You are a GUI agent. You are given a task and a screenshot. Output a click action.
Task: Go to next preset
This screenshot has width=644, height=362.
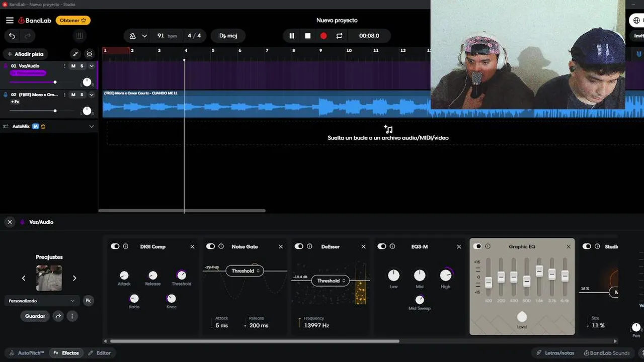click(x=74, y=278)
